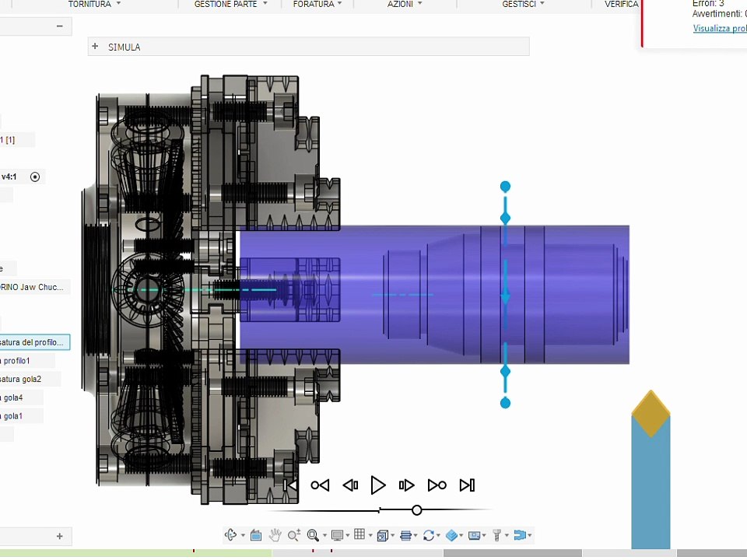Click the yellow diamond tool insert
The height and width of the screenshot is (560, 747).
651,413
